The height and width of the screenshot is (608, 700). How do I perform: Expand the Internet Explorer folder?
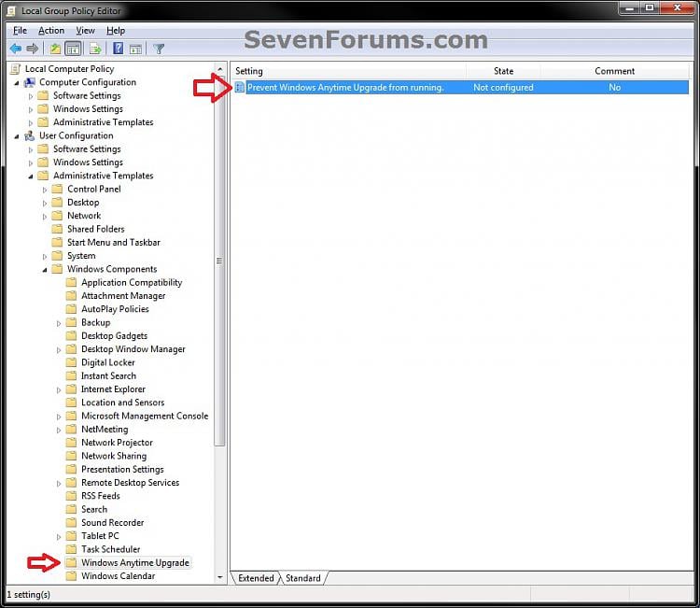(59, 390)
